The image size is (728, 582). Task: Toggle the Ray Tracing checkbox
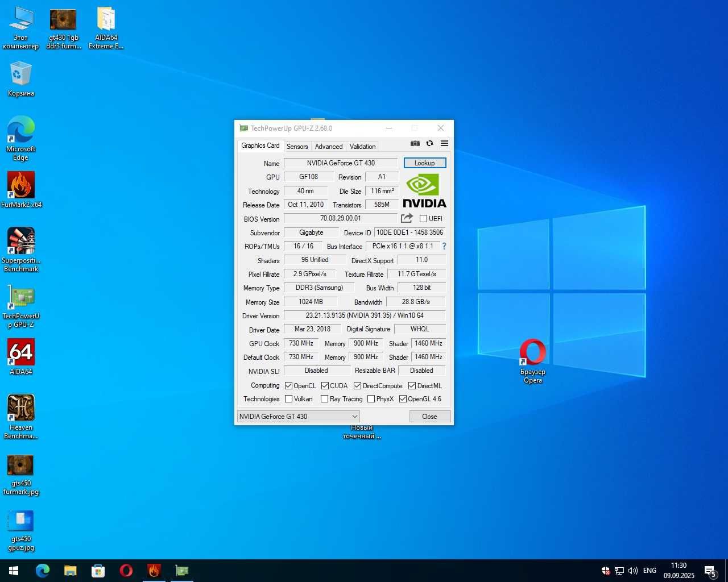coord(325,399)
